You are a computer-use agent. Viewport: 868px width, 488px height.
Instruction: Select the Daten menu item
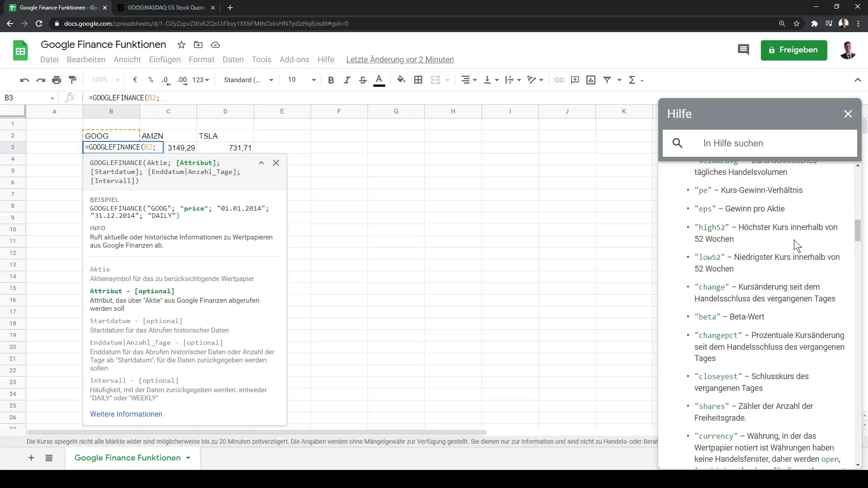233,59
